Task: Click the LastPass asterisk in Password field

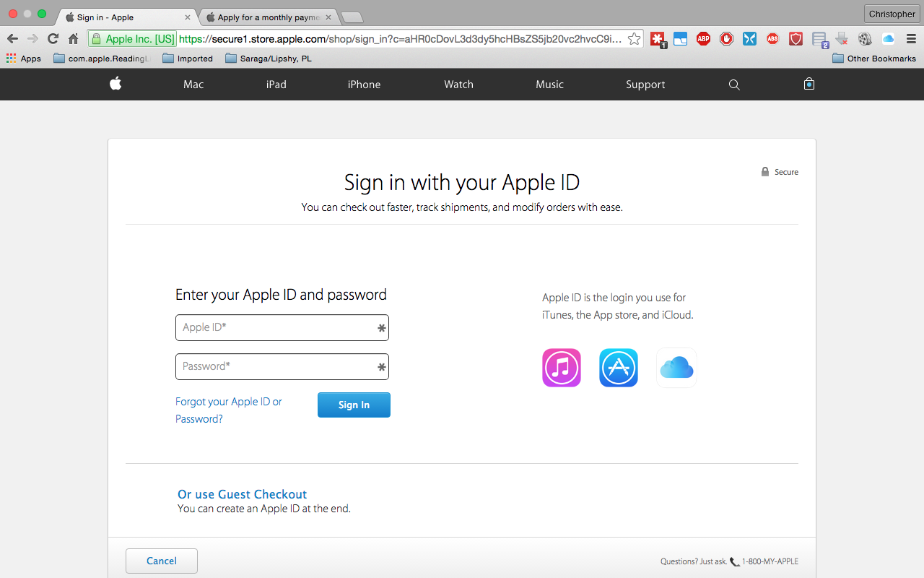Action: [382, 367]
